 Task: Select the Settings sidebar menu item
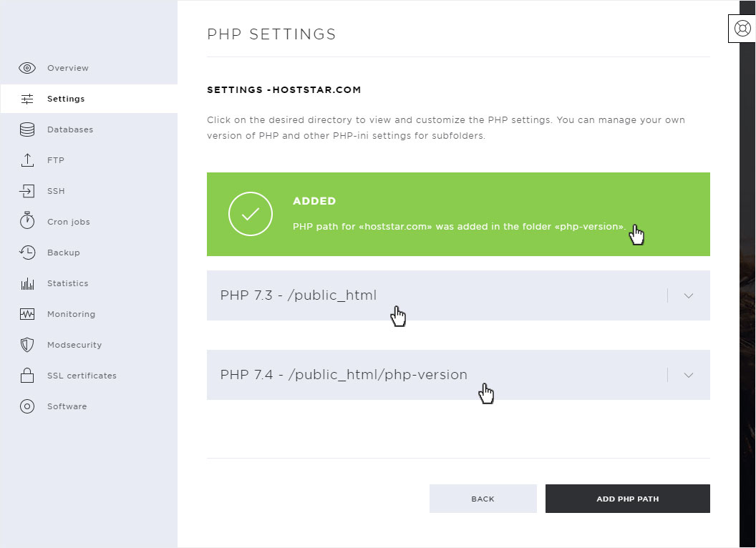pyautogui.click(x=66, y=99)
